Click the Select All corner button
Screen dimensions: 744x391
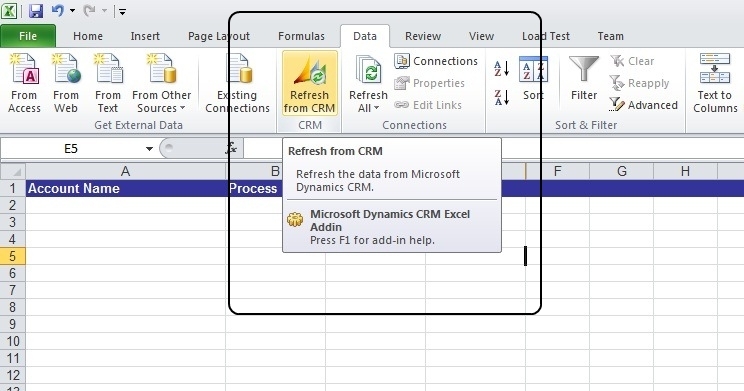click(13, 171)
